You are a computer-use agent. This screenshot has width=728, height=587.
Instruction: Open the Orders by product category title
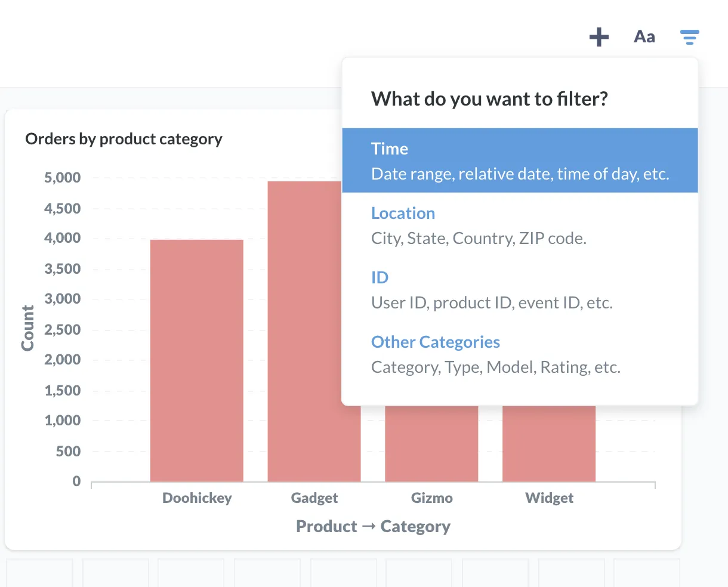pos(124,139)
